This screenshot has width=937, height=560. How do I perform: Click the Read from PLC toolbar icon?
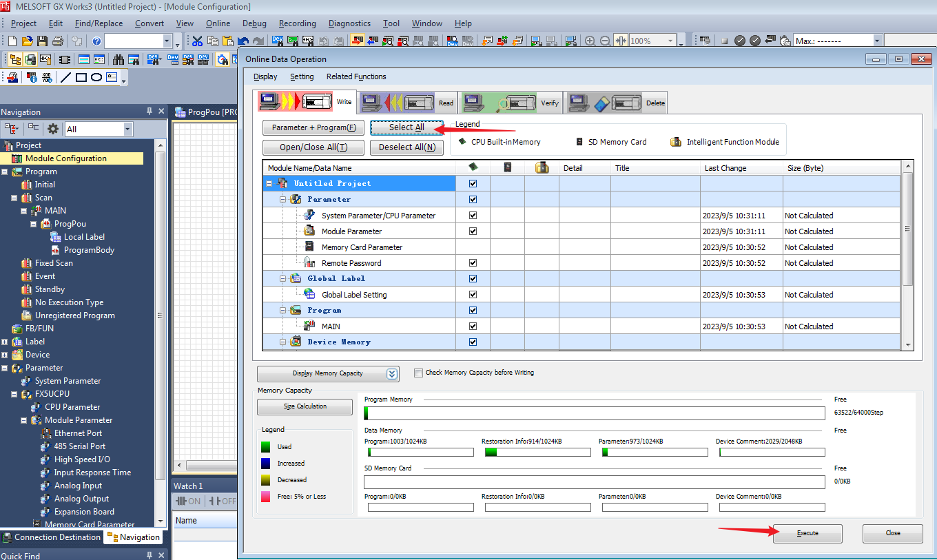373,41
